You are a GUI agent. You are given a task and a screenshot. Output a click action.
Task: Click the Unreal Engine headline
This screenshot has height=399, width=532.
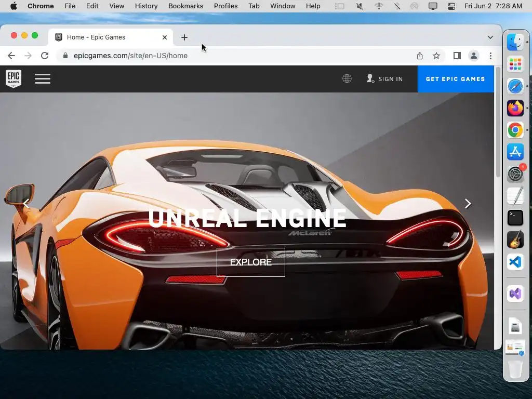247,218
